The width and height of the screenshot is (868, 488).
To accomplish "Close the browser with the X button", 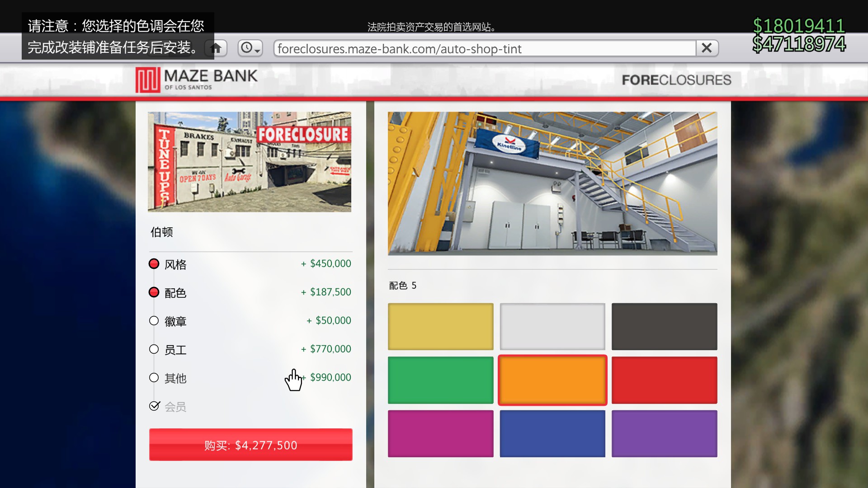I will (x=707, y=48).
